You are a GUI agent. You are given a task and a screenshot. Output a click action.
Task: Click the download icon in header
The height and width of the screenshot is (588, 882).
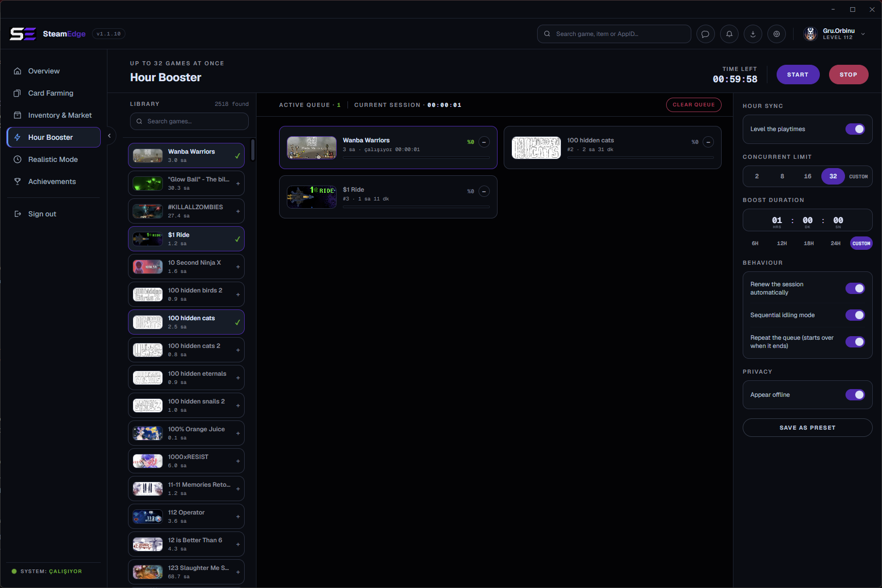coord(753,34)
